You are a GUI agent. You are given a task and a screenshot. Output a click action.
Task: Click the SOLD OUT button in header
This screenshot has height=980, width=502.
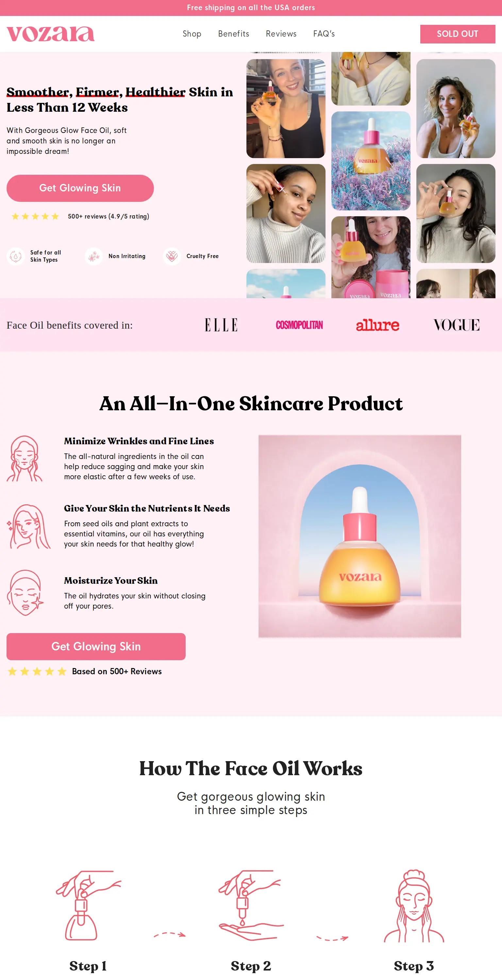click(458, 34)
